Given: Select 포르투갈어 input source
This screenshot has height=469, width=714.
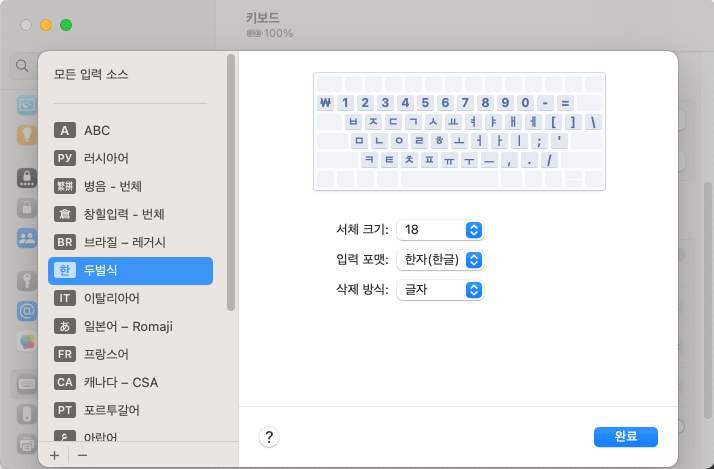Looking at the screenshot, I should pyautogui.click(x=111, y=410).
